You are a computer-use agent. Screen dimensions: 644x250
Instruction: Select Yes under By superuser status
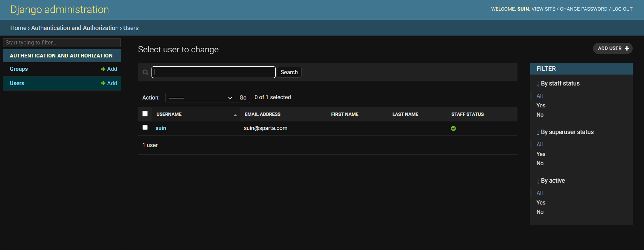(541, 154)
